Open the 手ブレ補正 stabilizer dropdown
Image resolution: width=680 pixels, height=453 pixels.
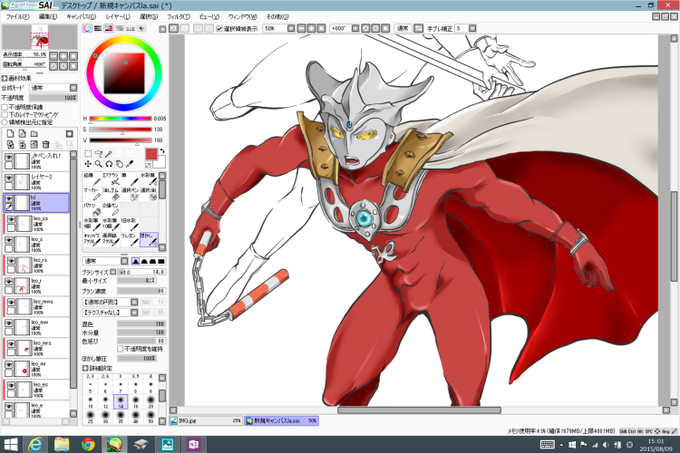[x=472, y=29]
